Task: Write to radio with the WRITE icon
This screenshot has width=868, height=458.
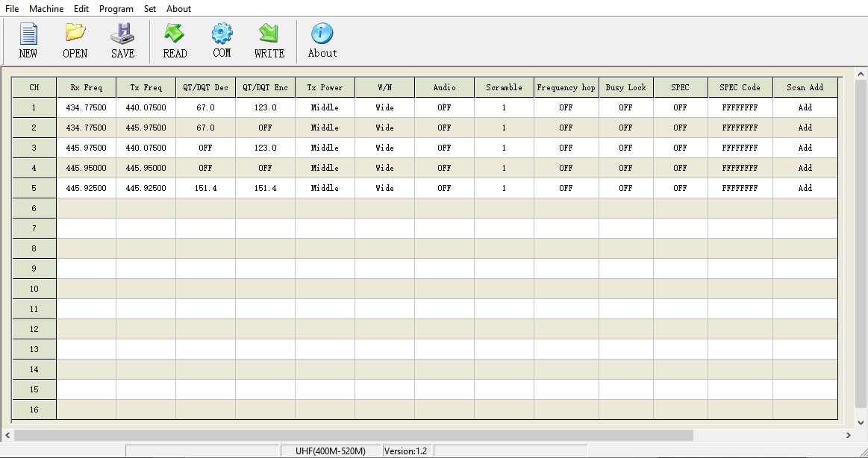Action: [269, 41]
